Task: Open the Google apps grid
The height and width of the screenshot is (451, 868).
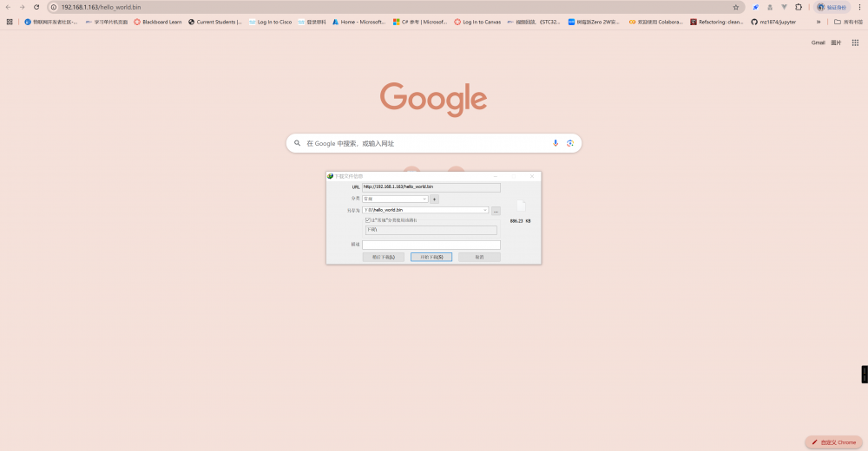Action: pyautogui.click(x=855, y=42)
